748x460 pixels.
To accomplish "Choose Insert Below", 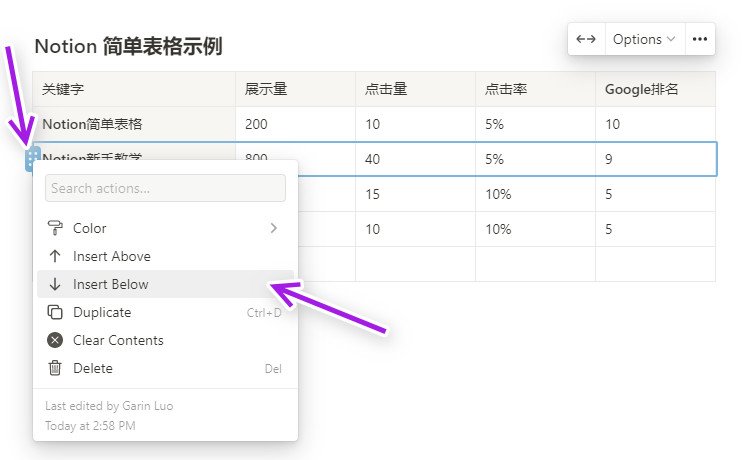I will pos(165,284).
